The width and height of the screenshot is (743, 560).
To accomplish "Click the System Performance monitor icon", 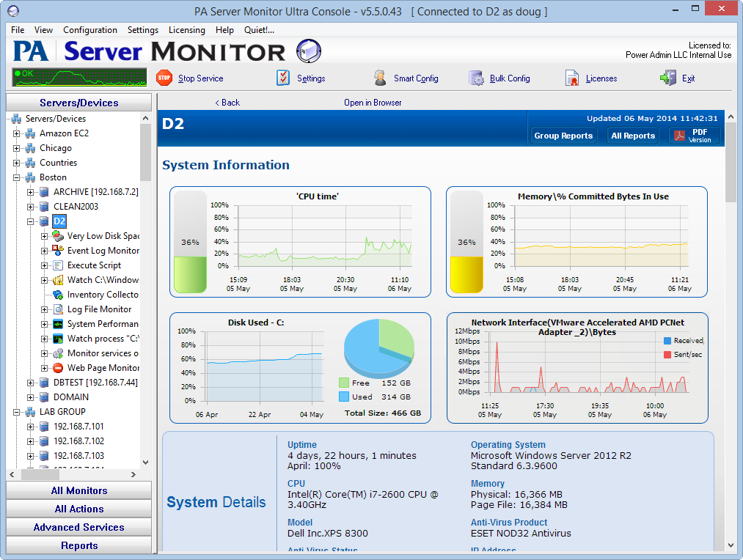I will 58,324.
